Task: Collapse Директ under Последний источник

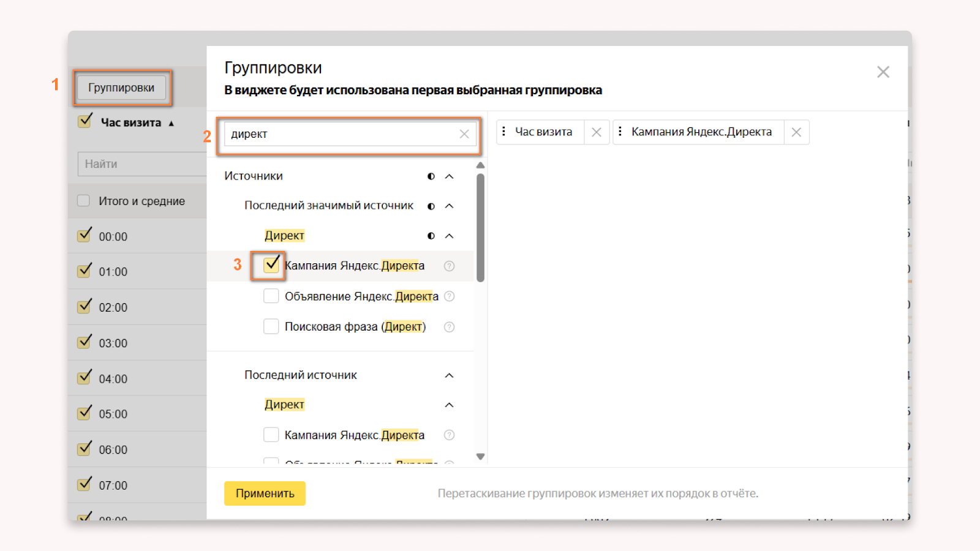Action: pyautogui.click(x=449, y=405)
